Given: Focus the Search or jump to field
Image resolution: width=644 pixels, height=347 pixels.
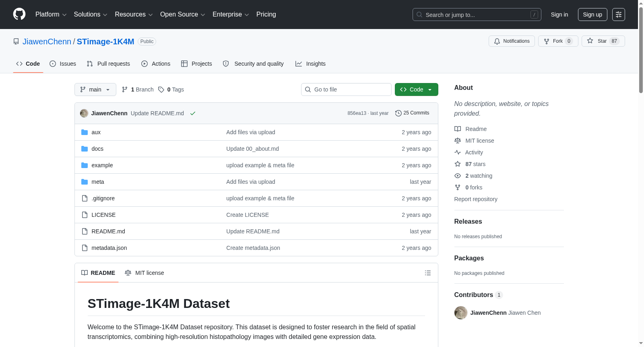Looking at the screenshot, I should [x=477, y=15].
